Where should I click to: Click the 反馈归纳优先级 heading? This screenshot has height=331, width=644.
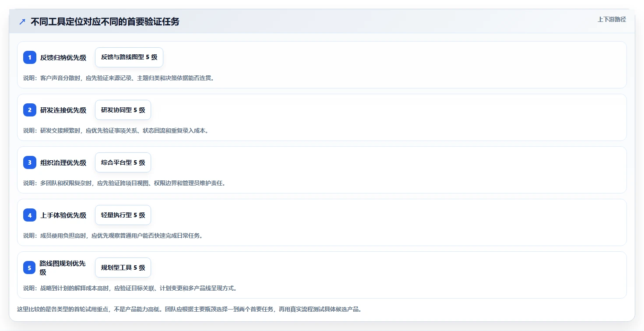click(63, 58)
